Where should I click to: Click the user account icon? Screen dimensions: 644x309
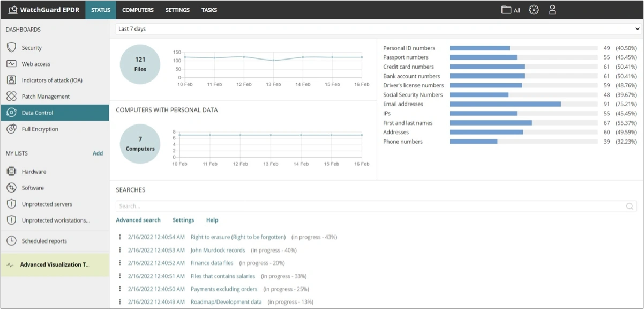(x=552, y=10)
